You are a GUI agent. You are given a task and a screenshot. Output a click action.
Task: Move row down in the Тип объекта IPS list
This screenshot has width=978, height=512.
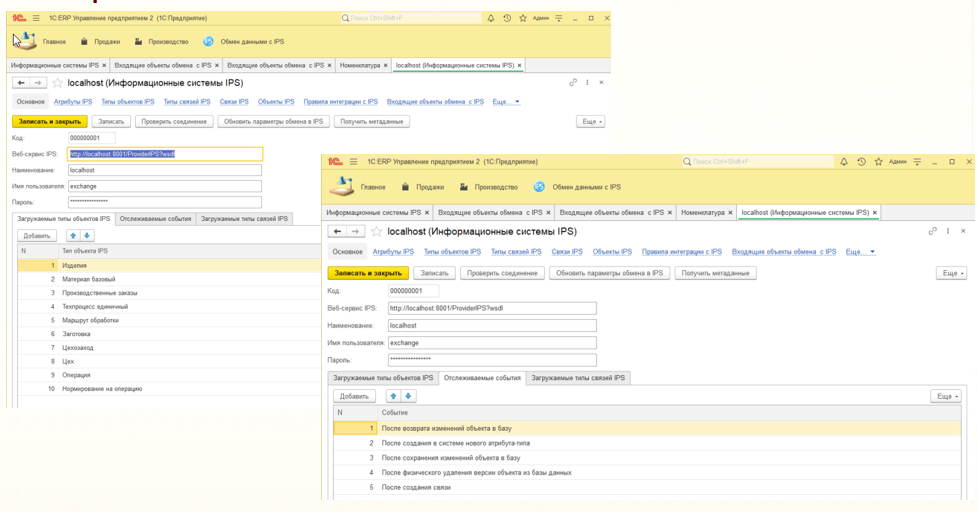coord(87,236)
